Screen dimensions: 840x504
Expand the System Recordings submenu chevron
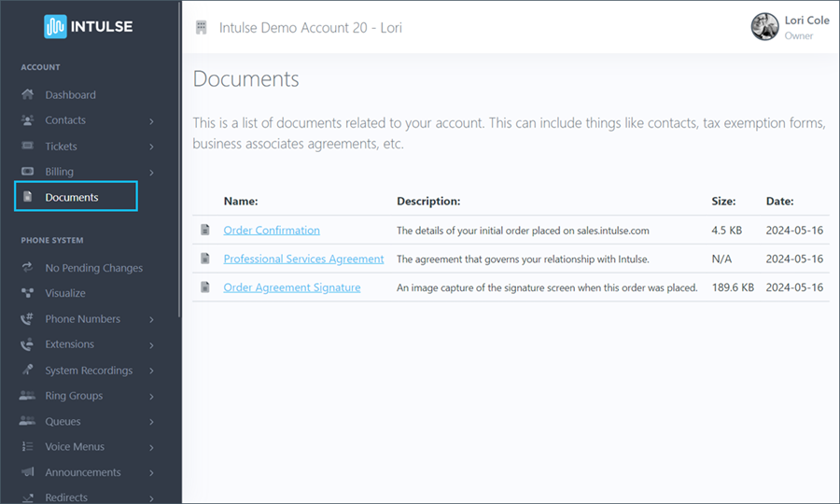[x=151, y=371]
